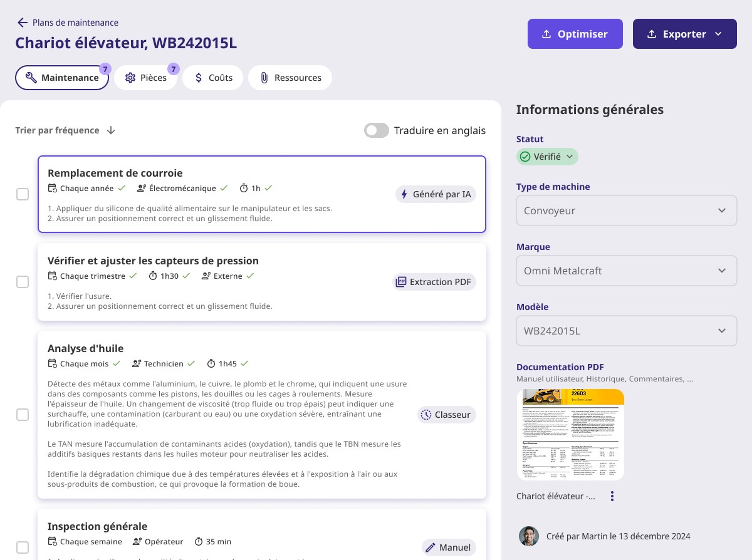The width and height of the screenshot is (752, 560).
Task: Open the Modèle dropdown showing WB242015L
Action: (627, 331)
